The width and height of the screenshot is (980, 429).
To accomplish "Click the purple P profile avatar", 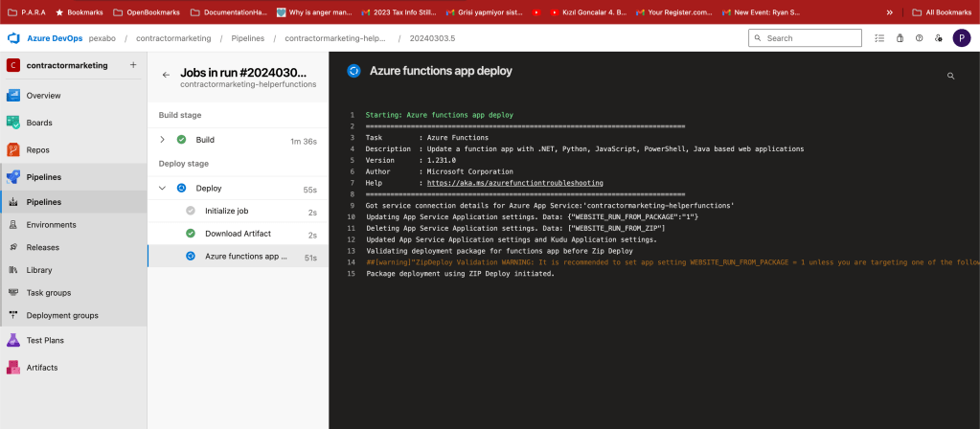I will (x=961, y=38).
